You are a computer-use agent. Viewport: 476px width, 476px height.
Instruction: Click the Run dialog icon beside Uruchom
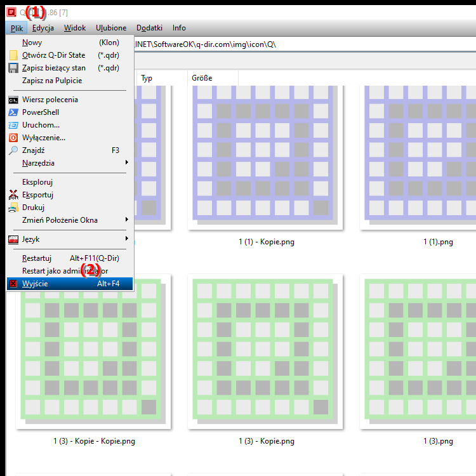[x=13, y=125]
